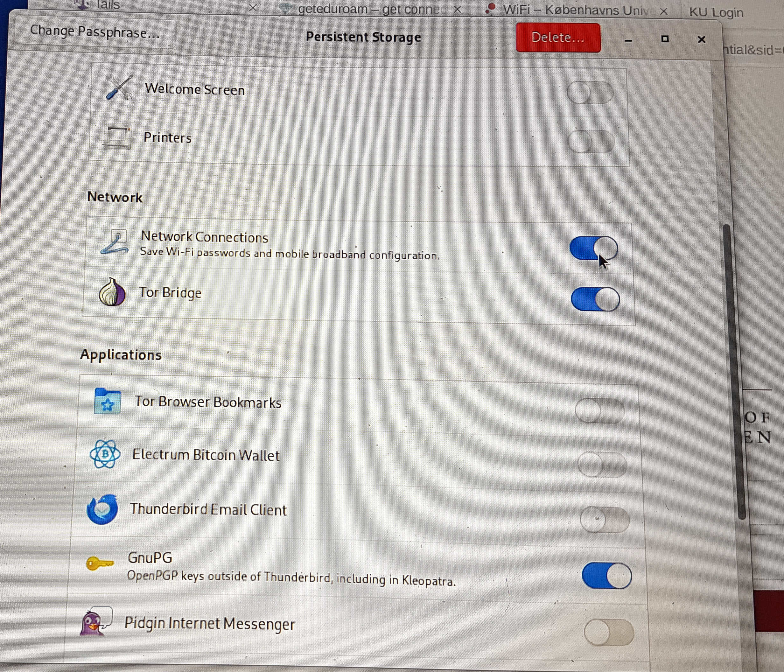
Task: Click the Printers icon
Action: coord(117,137)
